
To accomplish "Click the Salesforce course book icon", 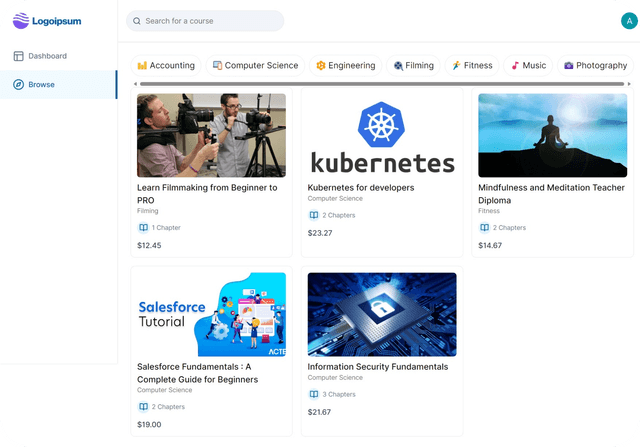I will coord(143,407).
